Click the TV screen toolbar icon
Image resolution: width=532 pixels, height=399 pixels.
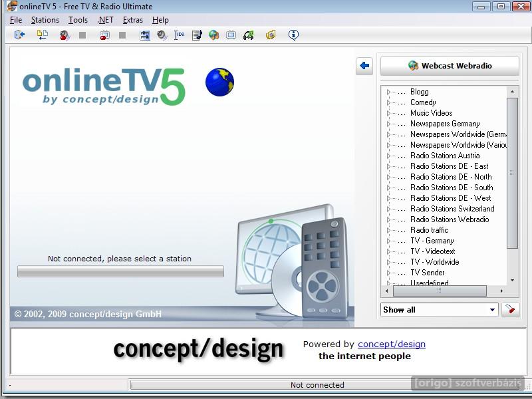[231, 35]
